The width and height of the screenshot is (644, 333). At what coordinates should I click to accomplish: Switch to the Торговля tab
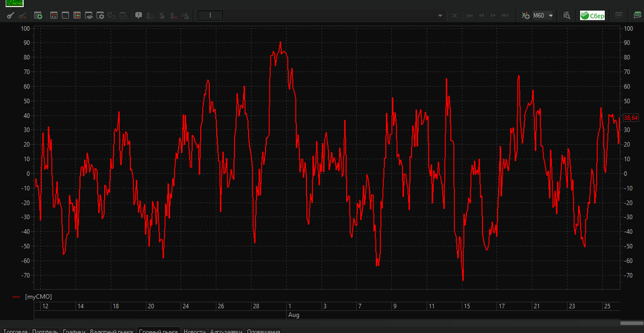click(x=14, y=331)
